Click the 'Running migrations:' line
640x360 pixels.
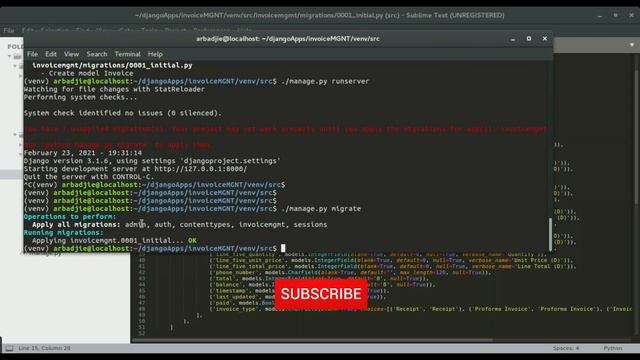click(x=63, y=233)
